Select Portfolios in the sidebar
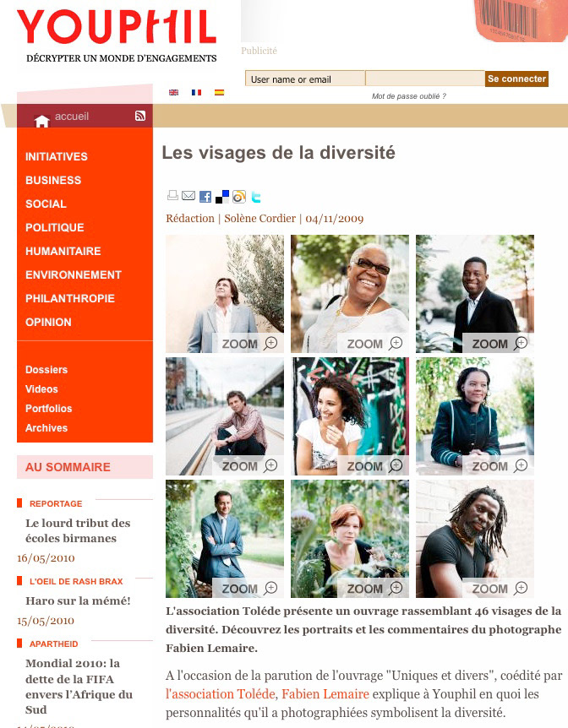 point(48,409)
